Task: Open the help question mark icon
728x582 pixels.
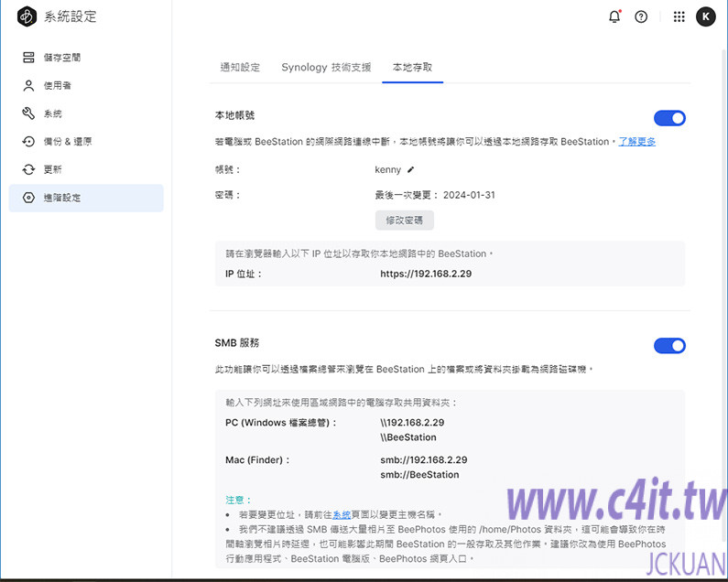Action: [x=641, y=16]
